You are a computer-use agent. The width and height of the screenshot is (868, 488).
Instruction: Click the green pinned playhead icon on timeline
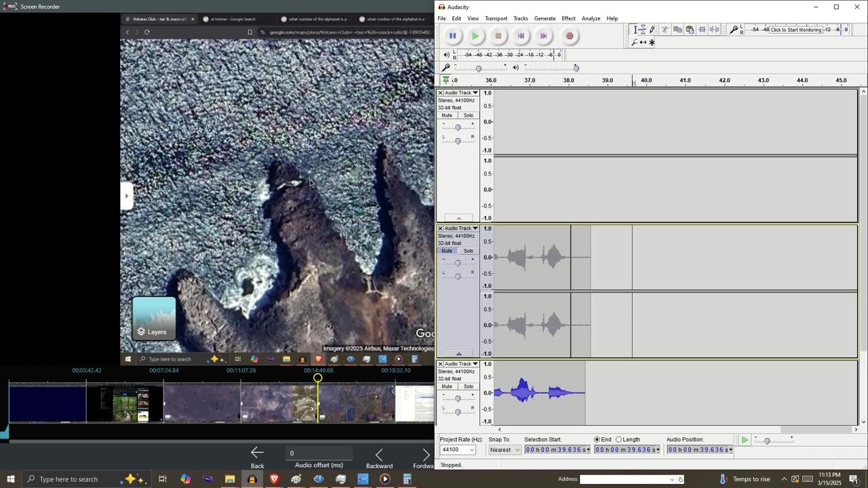(446, 80)
